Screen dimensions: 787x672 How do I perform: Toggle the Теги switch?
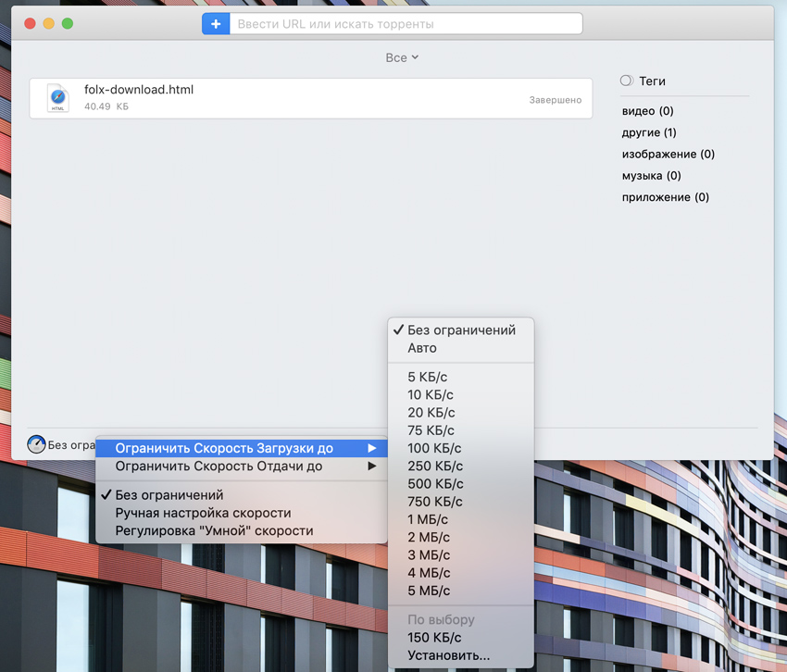[627, 81]
